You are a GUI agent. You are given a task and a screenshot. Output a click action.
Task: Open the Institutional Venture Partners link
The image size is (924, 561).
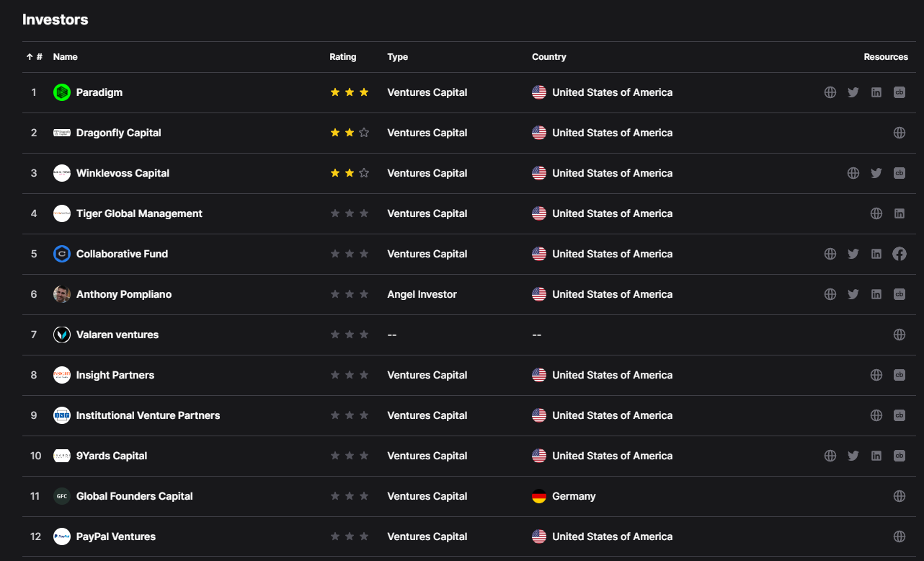coord(148,415)
